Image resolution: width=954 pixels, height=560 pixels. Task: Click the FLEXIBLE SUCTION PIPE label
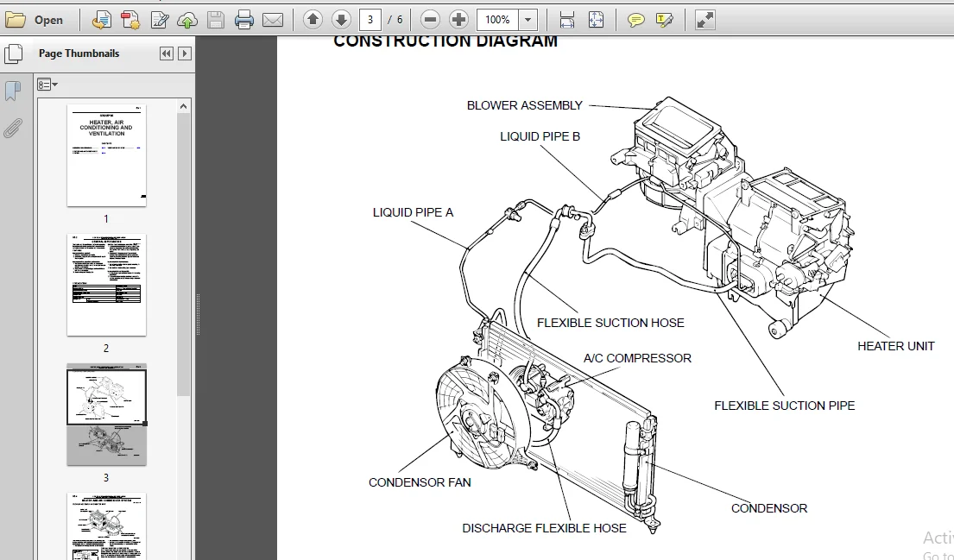tap(784, 406)
